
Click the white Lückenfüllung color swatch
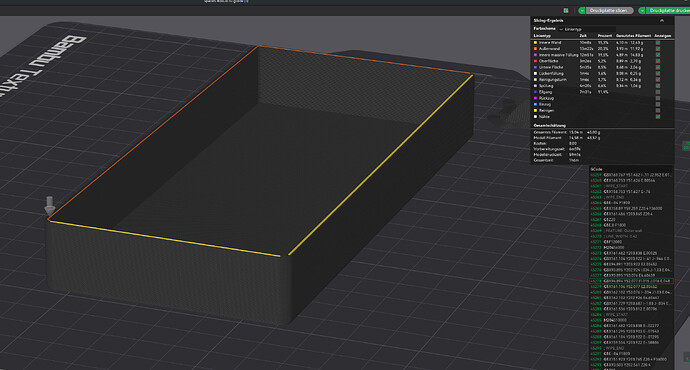pyautogui.click(x=535, y=73)
